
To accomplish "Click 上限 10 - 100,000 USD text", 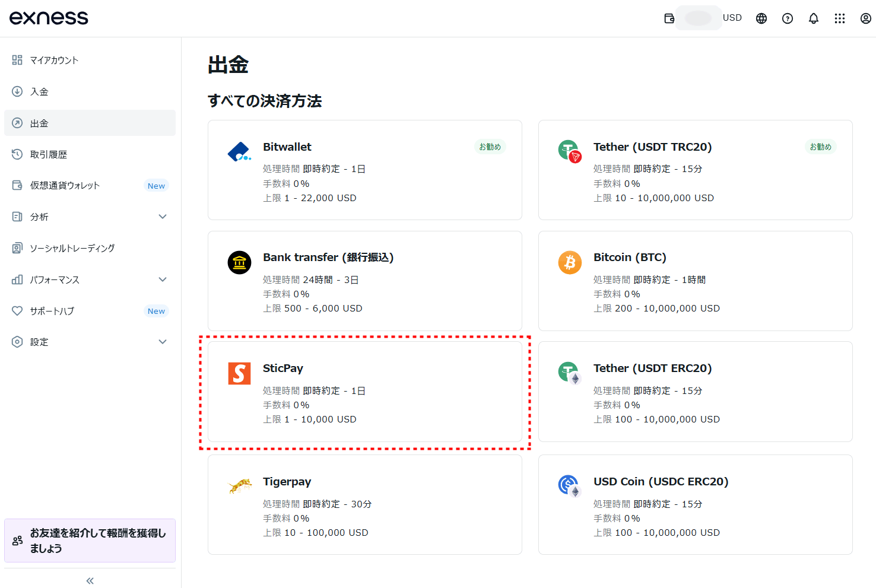I will pos(316,533).
